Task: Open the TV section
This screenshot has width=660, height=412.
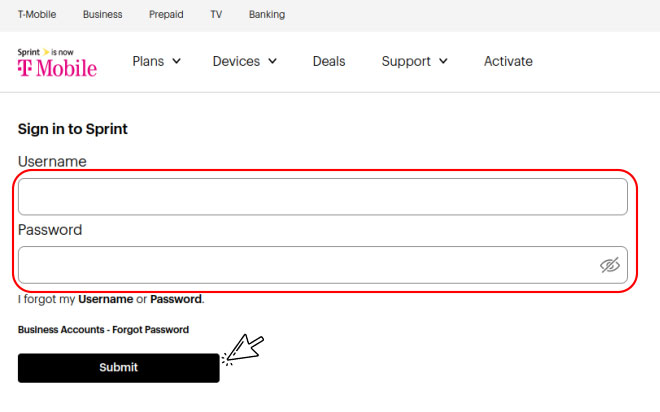Action: point(216,15)
